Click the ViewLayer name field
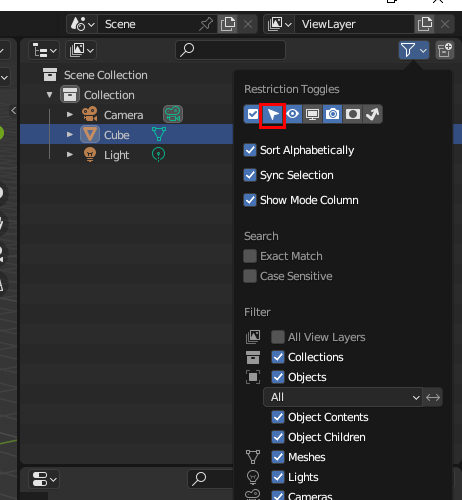Image resolution: width=462 pixels, height=500 pixels. pyautogui.click(x=354, y=24)
